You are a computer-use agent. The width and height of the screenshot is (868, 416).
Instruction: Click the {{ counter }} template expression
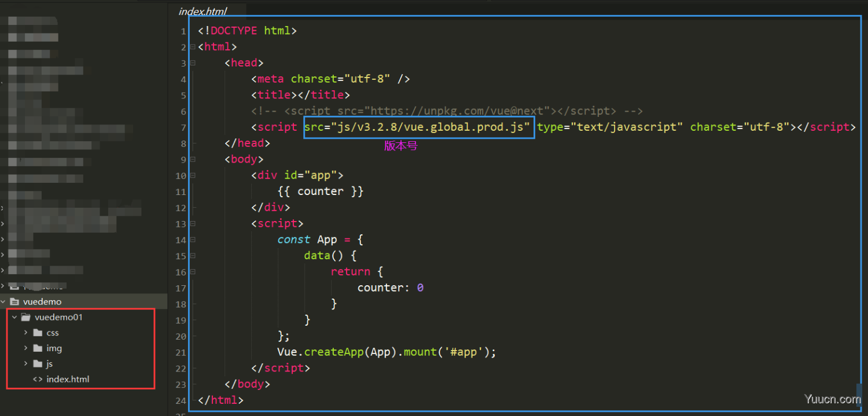tap(320, 192)
